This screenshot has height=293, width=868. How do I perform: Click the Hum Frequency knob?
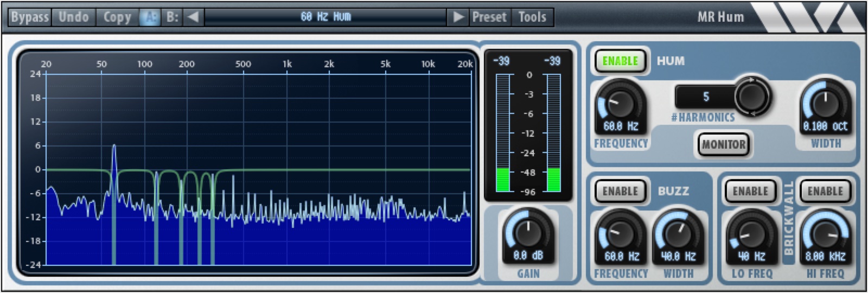[x=619, y=101]
